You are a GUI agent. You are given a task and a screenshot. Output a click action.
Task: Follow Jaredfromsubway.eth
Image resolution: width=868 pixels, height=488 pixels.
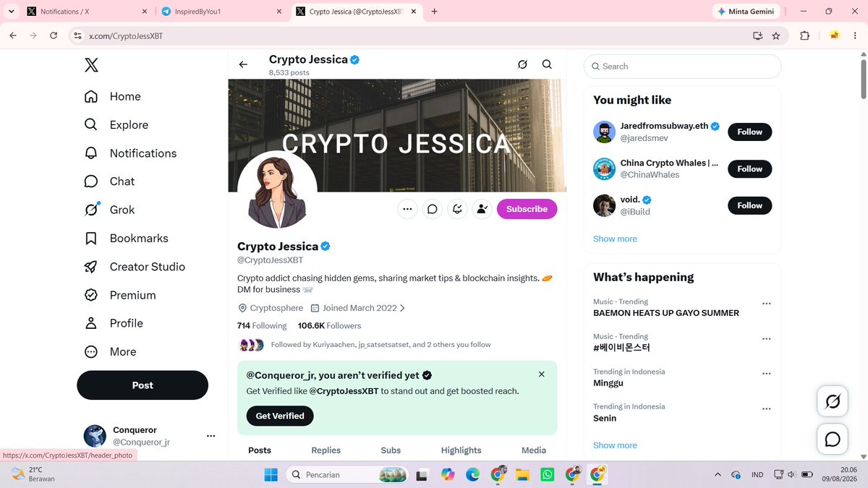[x=750, y=132]
